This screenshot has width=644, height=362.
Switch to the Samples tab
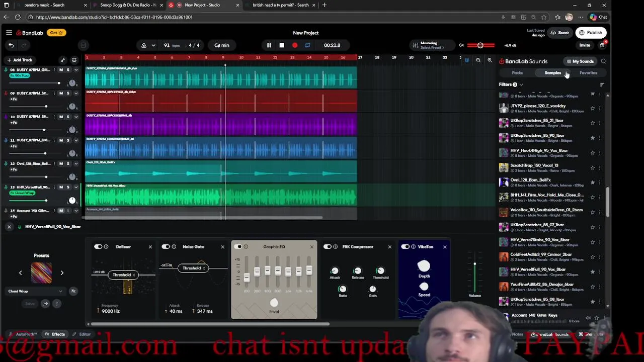[552, 73]
